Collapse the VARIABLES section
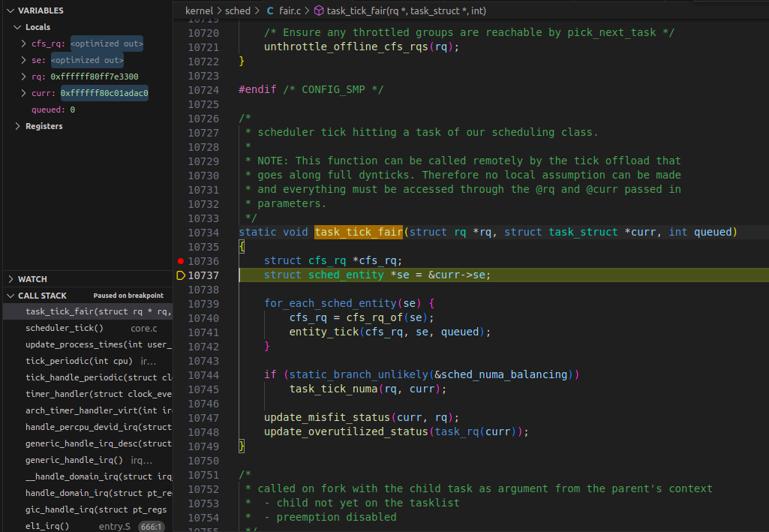769x532 pixels. (11, 11)
